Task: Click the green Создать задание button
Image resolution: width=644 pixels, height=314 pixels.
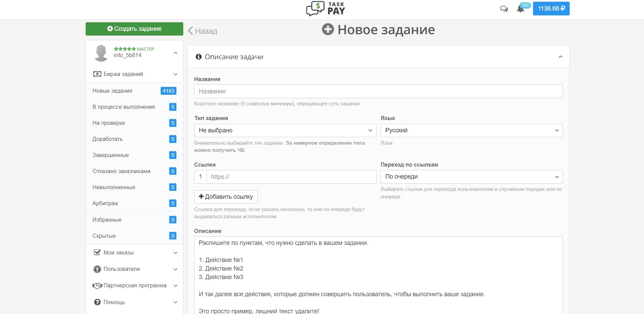Action: click(134, 29)
